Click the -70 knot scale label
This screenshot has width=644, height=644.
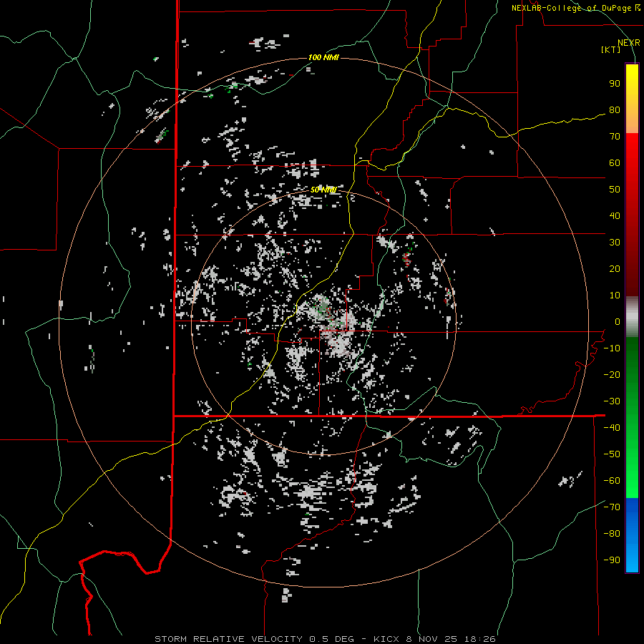point(612,507)
